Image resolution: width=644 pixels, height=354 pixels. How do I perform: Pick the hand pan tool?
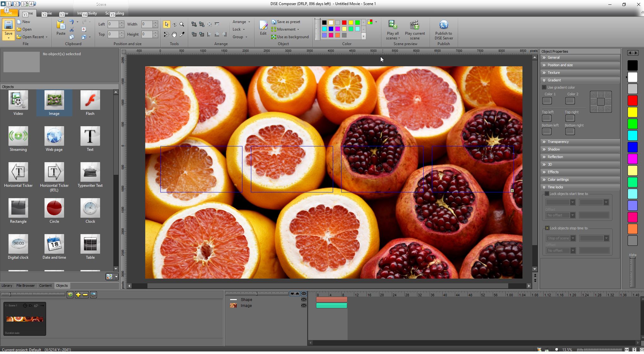174,34
